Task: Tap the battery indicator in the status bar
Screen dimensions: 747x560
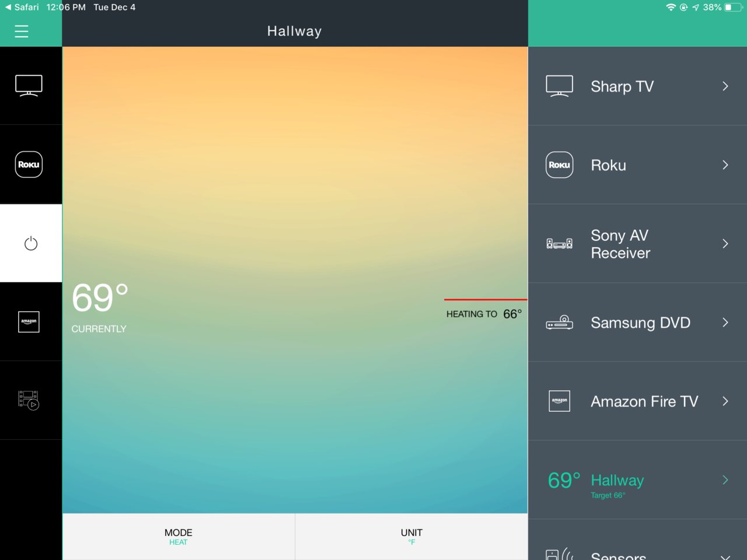Action: 734,8
